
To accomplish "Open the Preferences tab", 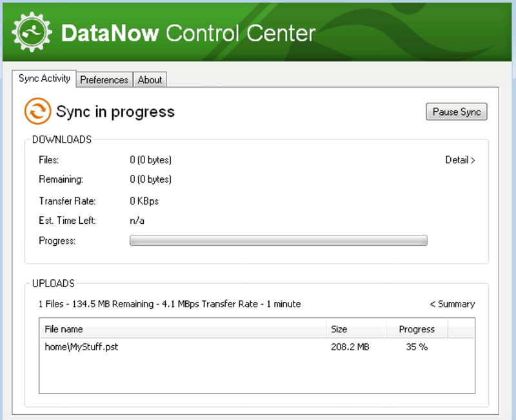I will [x=104, y=79].
